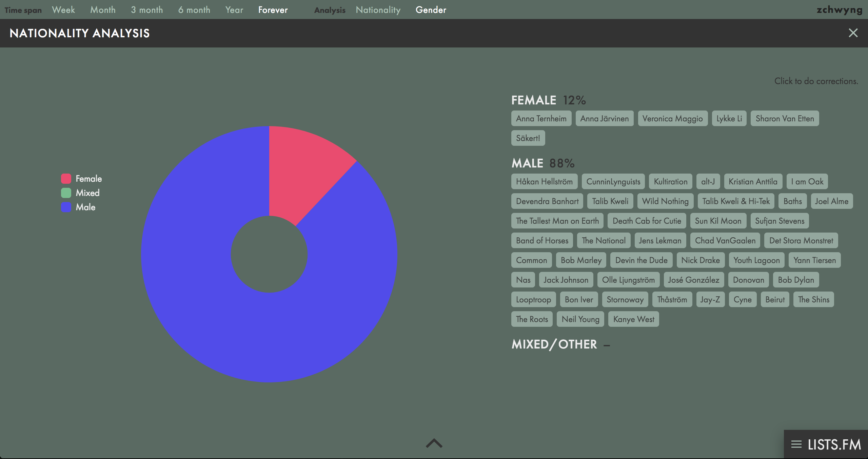This screenshot has width=868, height=459.
Task: Open the Nationality analysis tab
Action: (378, 10)
